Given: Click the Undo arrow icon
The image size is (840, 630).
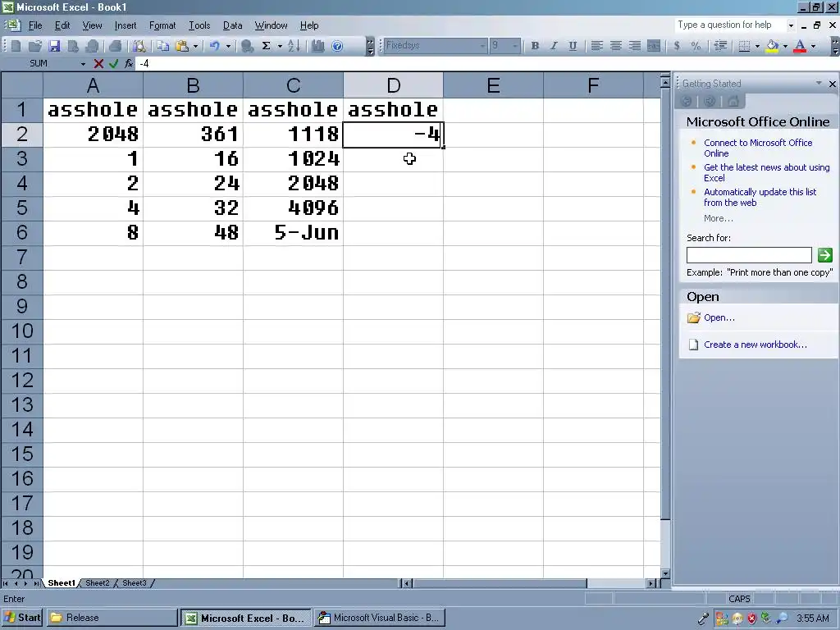Looking at the screenshot, I should 215,46.
